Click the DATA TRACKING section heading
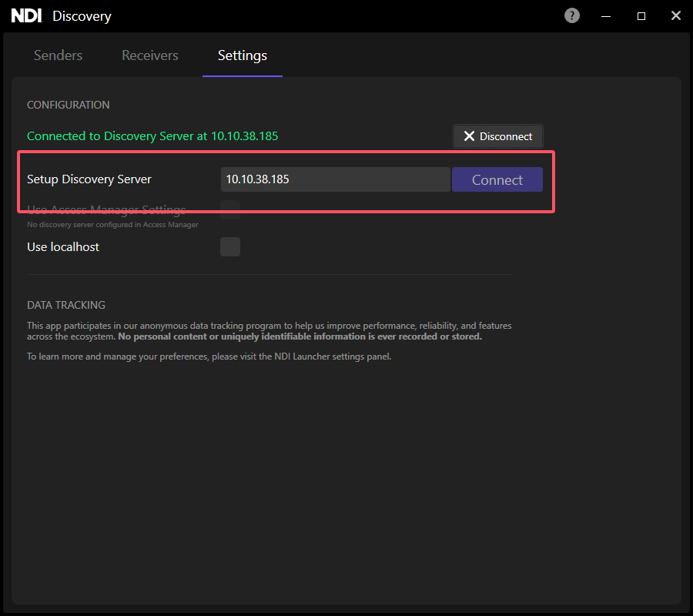Screen dimensions: 693x616 point(66,305)
